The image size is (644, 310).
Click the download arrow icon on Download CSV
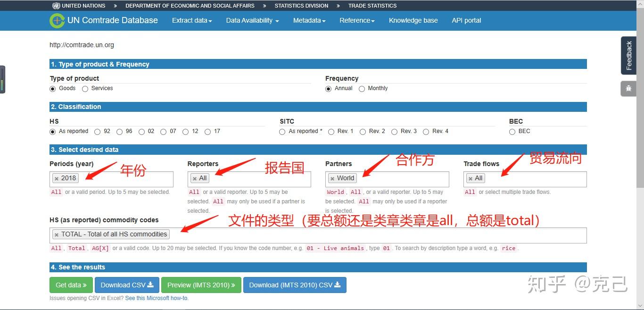click(x=150, y=285)
